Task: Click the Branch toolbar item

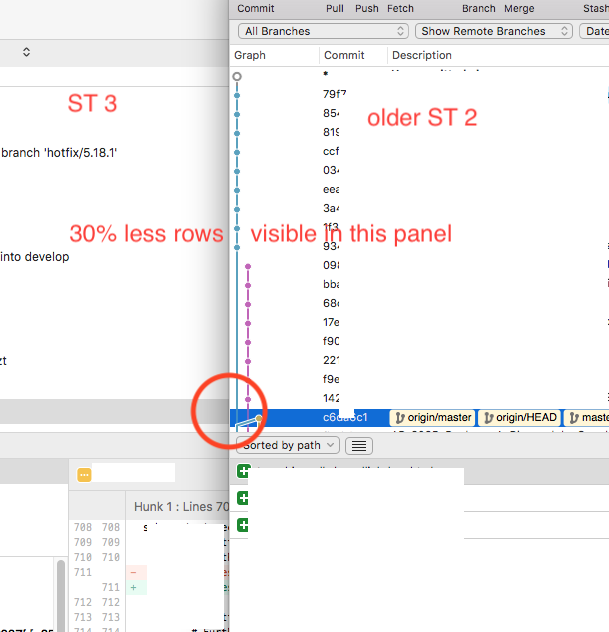Action: coord(478,8)
